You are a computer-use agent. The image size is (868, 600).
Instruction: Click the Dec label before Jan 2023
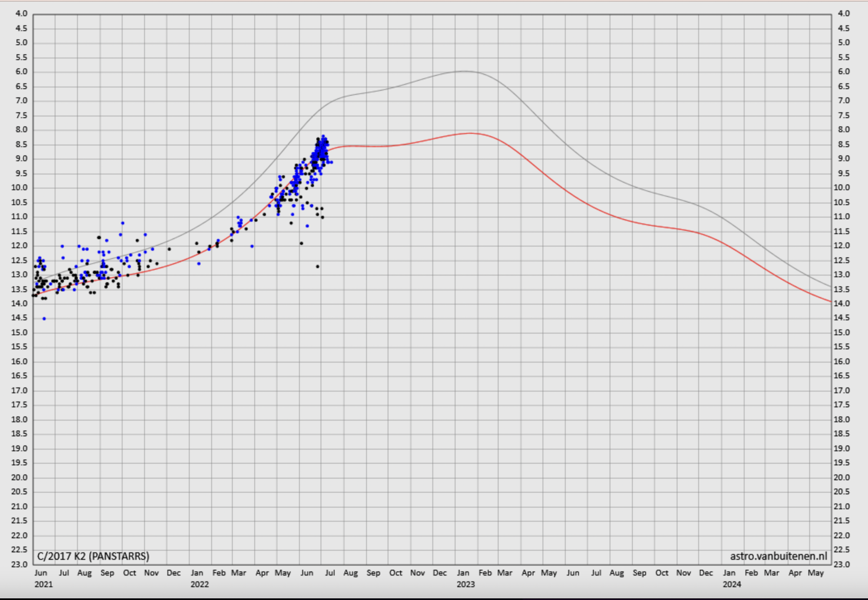pos(439,573)
